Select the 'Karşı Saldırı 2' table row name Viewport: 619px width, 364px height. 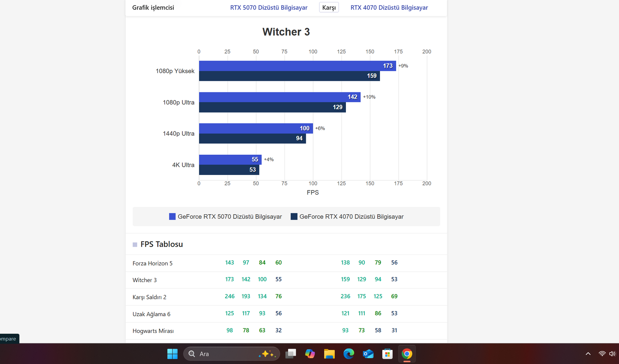[149, 297]
